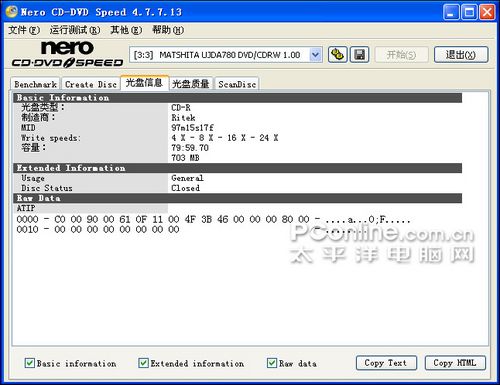Image resolution: width=500 pixels, height=385 pixels.
Task: Open the 运行测试(R) menu
Action: [x=75, y=30]
